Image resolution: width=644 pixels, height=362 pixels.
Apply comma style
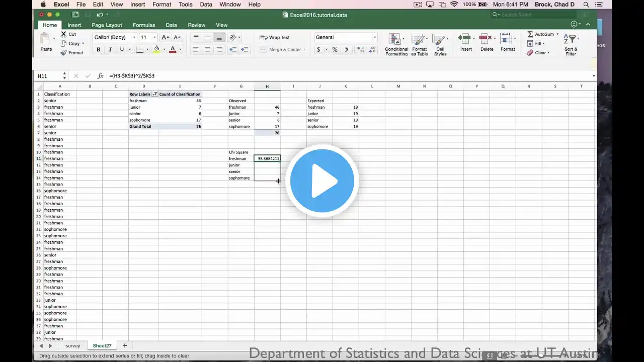(x=347, y=49)
